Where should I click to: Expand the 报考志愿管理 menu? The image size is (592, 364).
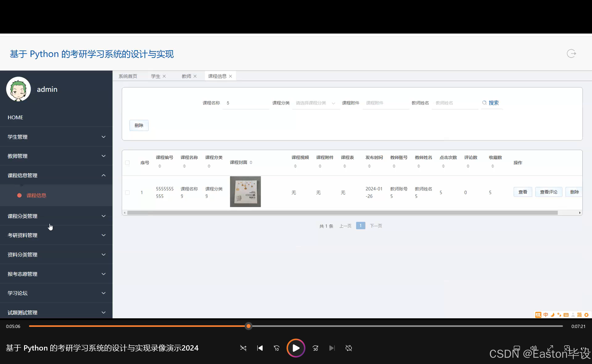tap(56, 274)
